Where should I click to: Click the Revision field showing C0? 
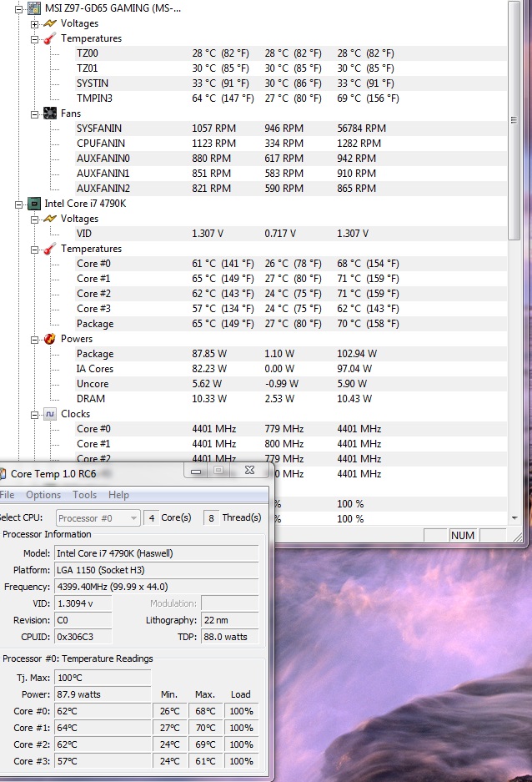pyautogui.click(x=83, y=620)
